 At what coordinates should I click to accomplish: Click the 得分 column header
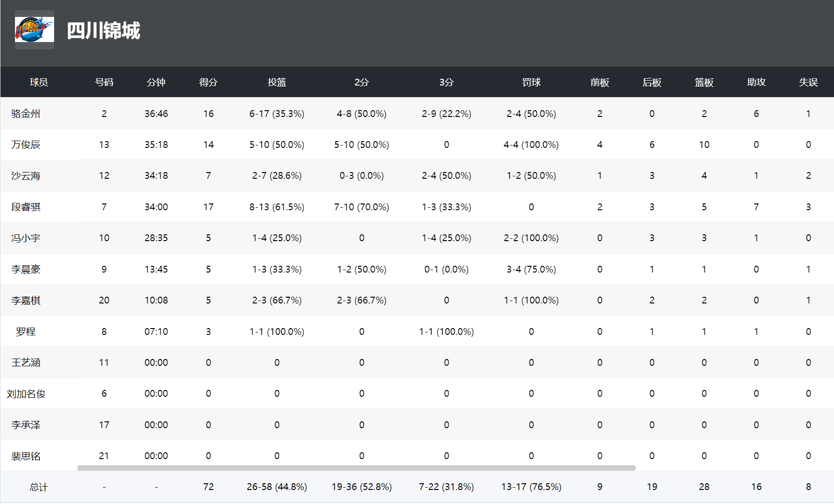pyautogui.click(x=208, y=82)
